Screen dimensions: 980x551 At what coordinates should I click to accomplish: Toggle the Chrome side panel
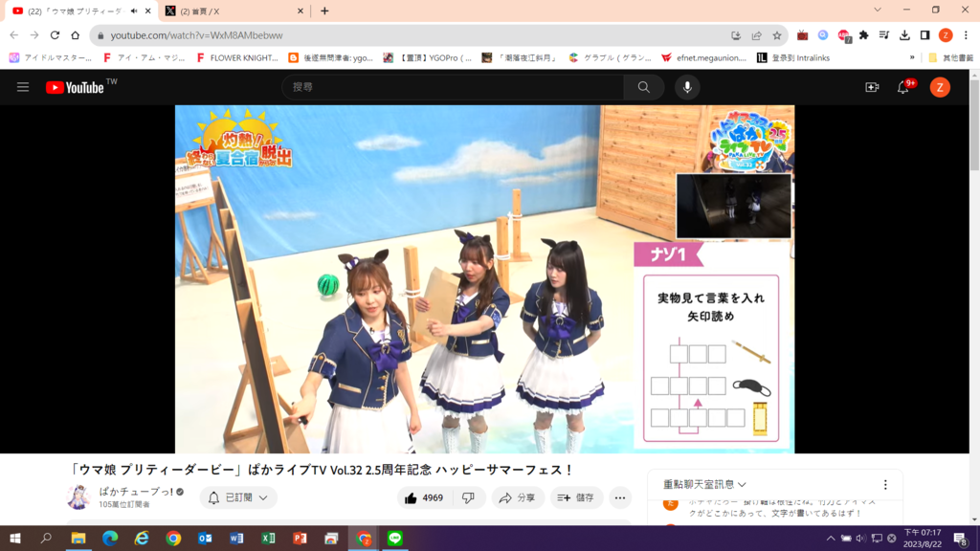(925, 35)
